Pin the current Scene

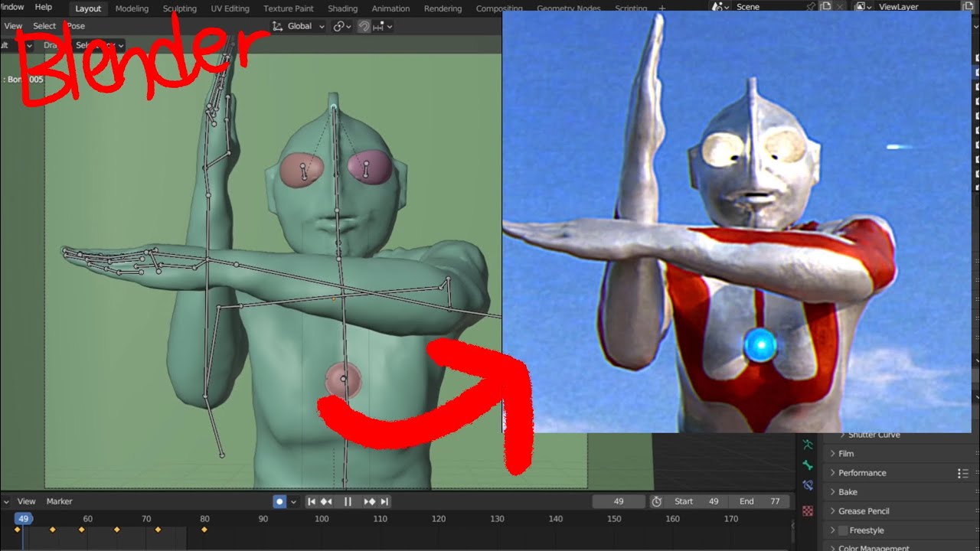pos(811,7)
